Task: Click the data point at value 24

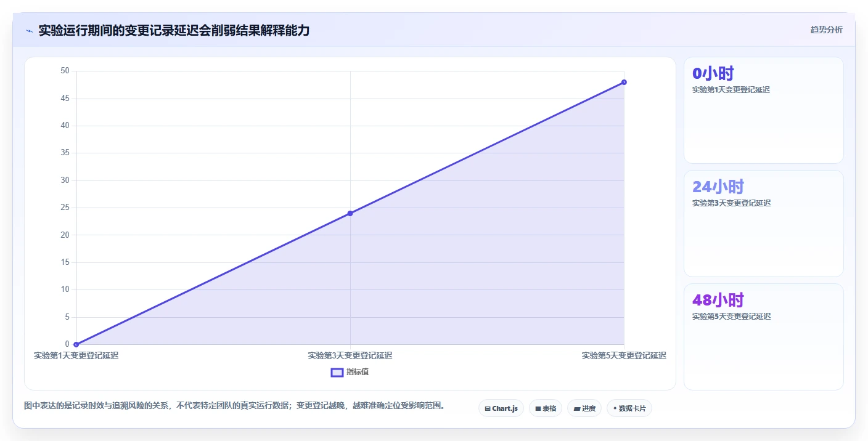Action: coord(350,213)
